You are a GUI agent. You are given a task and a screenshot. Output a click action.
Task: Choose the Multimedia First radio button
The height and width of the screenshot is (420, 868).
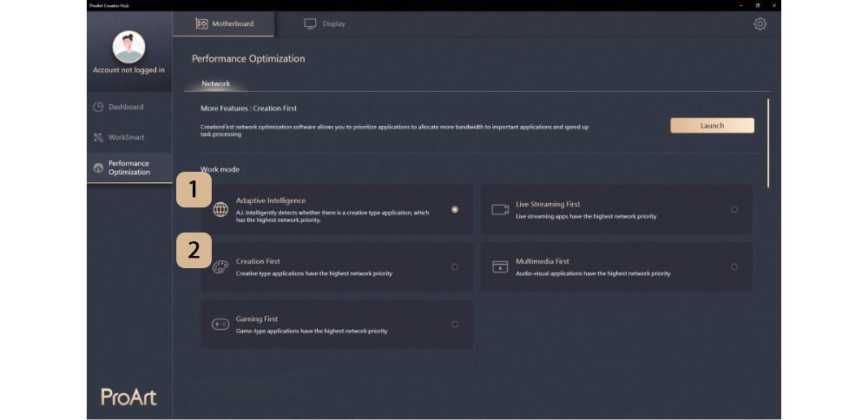734,266
